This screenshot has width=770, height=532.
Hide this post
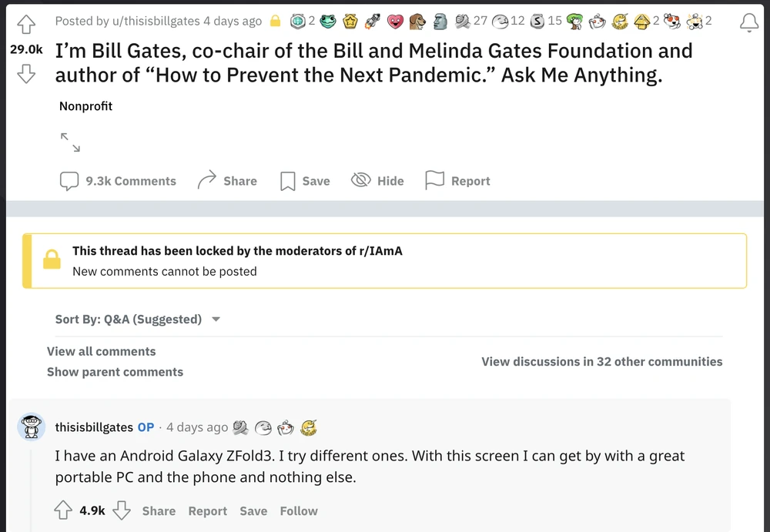click(x=377, y=181)
